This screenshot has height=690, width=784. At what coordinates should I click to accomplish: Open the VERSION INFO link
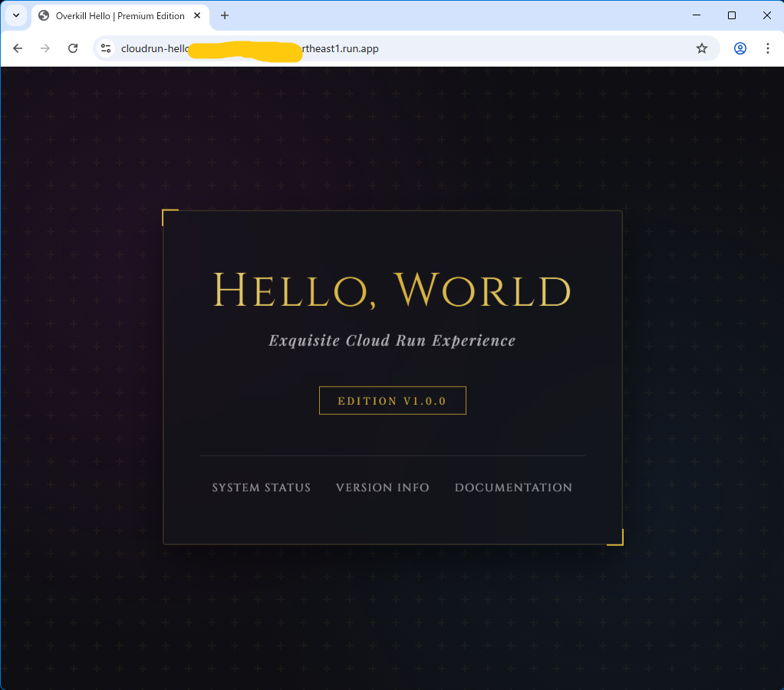[382, 488]
